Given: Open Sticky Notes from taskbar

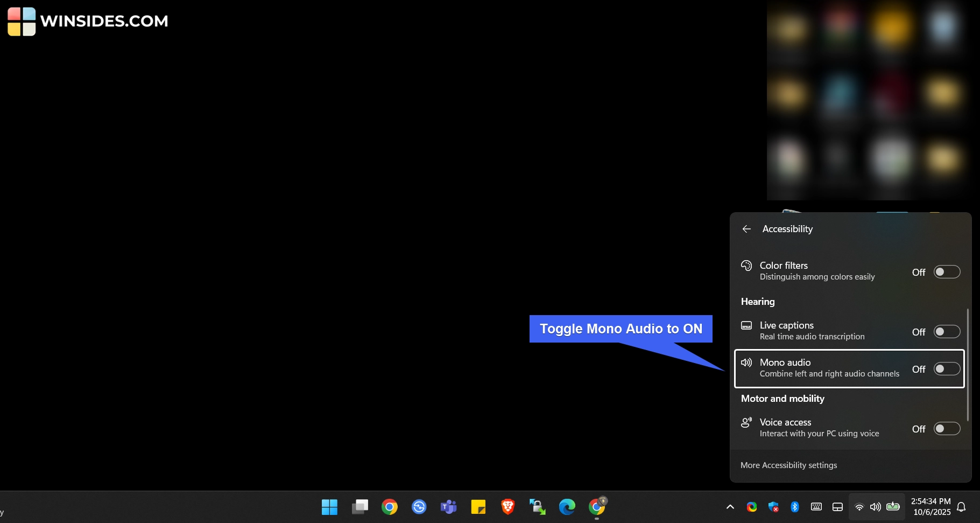Looking at the screenshot, I should click(478, 507).
